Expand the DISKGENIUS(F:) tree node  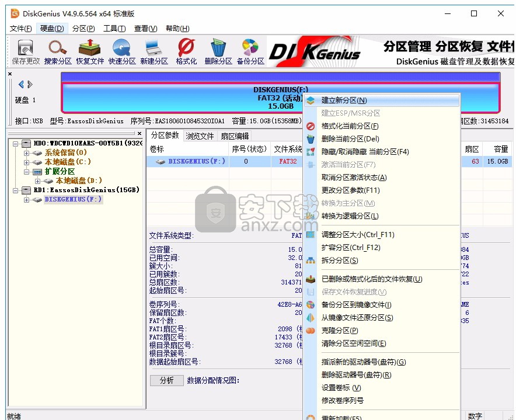click(x=26, y=200)
